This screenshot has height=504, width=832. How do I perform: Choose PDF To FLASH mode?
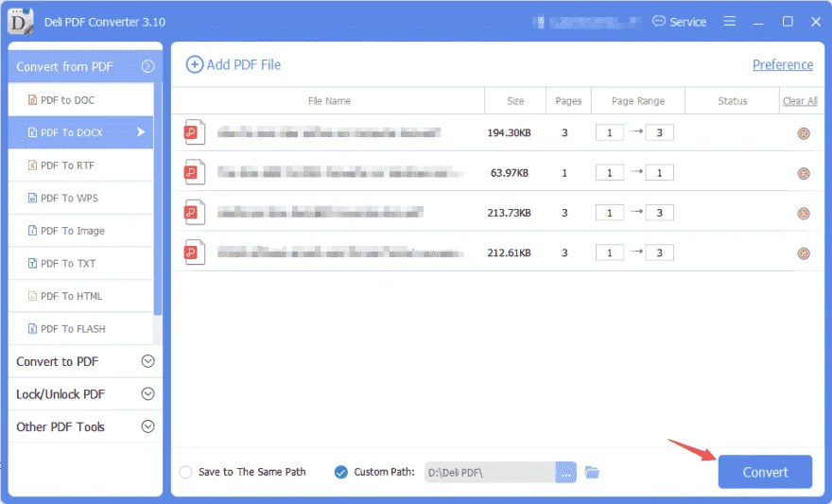click(x=80, y=328)
